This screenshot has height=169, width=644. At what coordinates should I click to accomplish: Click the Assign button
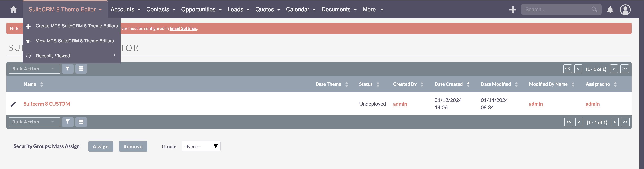(101, 146)
